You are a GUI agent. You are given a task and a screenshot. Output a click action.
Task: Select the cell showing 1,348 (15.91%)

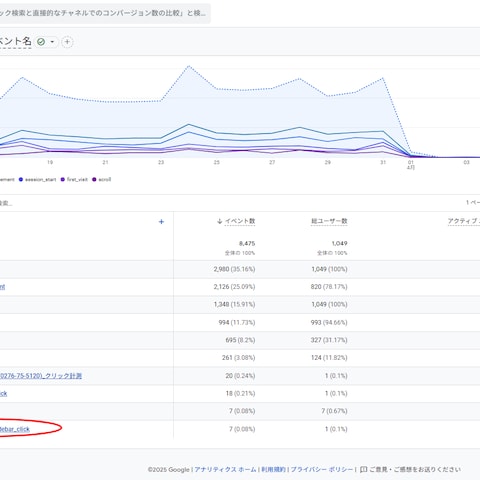click(234, 304)
